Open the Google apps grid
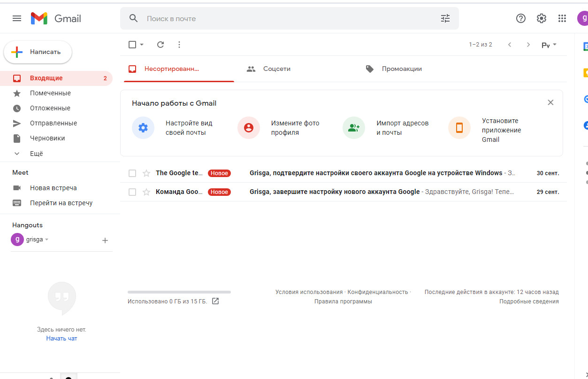This screenshot has width=588, height=379. click(562, 18)
